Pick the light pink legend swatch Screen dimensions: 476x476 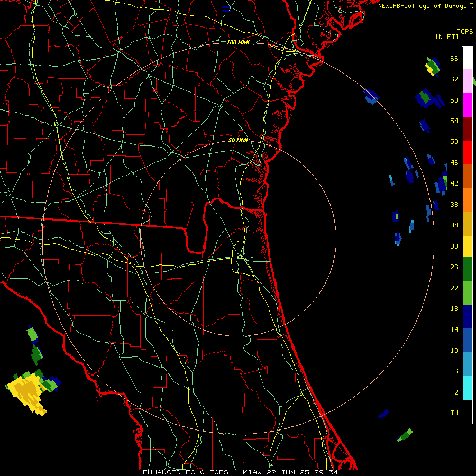[x=467, y=81]
